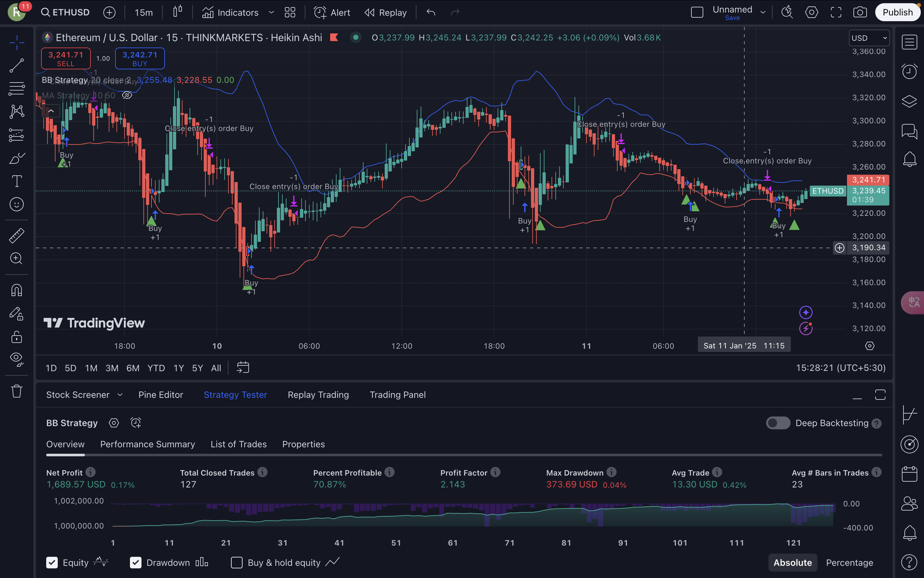The height and width of the screenshot is (578, 924).
Task: Select the ruler measure tool
Action: (16, 235)
